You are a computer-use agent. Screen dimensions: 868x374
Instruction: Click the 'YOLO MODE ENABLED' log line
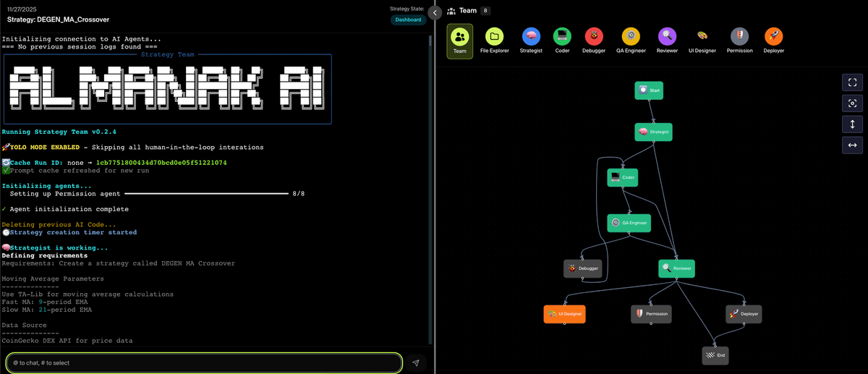point(133,148)
